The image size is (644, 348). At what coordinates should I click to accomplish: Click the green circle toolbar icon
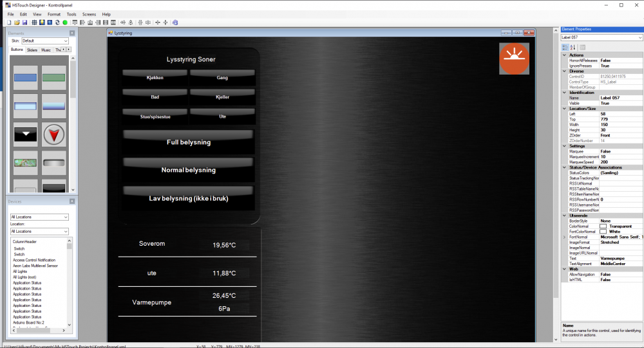[x=65, y=23]
